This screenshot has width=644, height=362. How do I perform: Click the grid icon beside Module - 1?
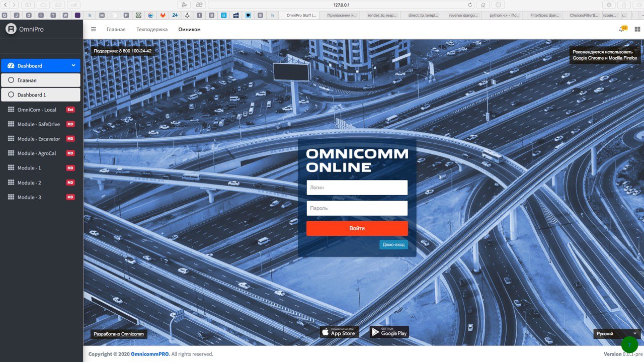coord(11,168)
